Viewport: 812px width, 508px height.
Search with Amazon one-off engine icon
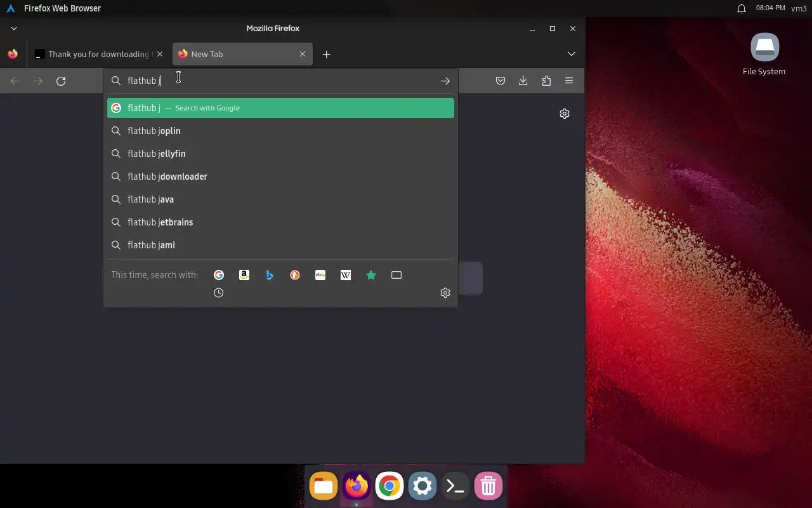coord(244,275)
